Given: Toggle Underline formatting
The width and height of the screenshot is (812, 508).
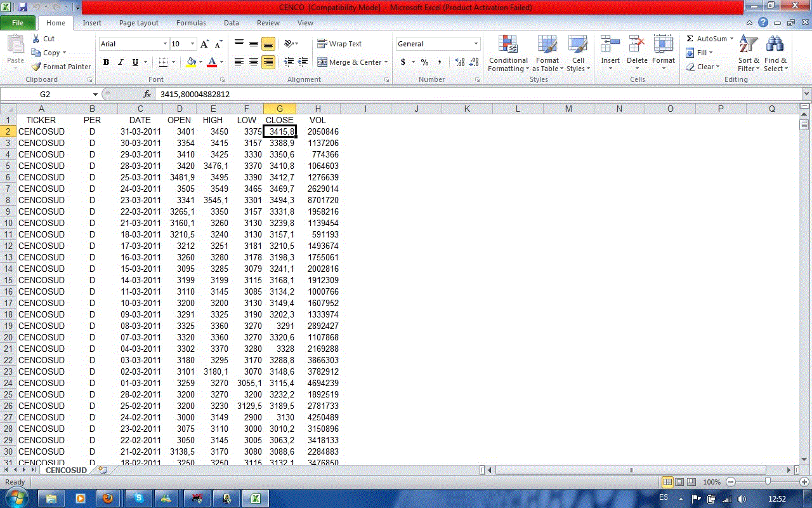Looking at the screenshot, I should coord(135,62).
